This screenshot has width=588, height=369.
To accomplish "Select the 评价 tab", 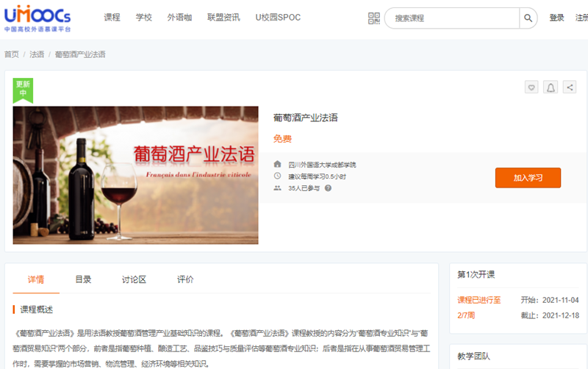I will pos(185,279).
